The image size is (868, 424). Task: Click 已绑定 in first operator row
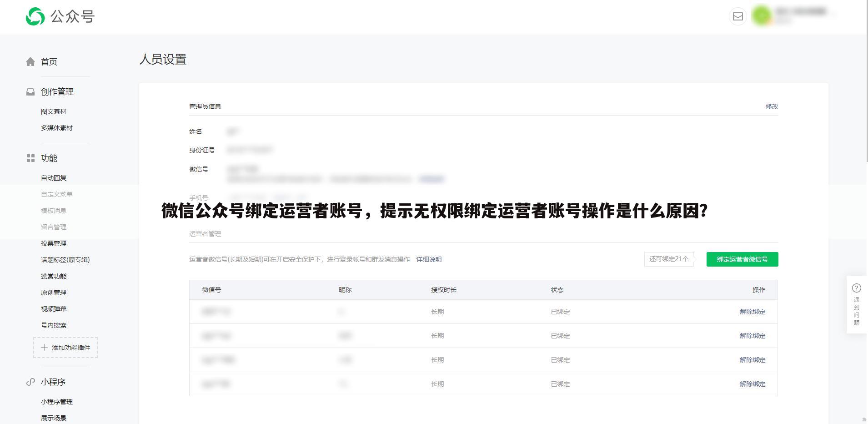coord(560,312)
